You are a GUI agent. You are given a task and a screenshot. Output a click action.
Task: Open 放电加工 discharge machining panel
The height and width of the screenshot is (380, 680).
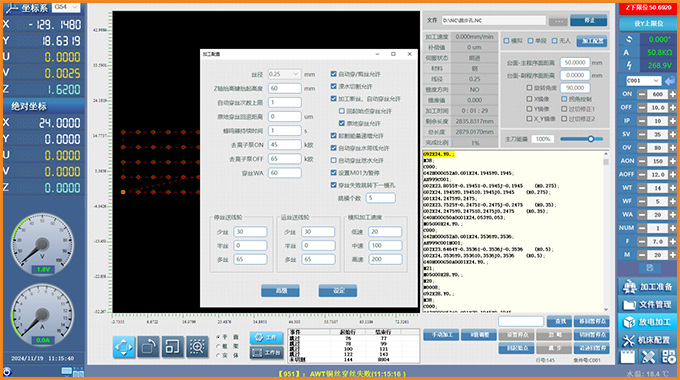[647, 322]
